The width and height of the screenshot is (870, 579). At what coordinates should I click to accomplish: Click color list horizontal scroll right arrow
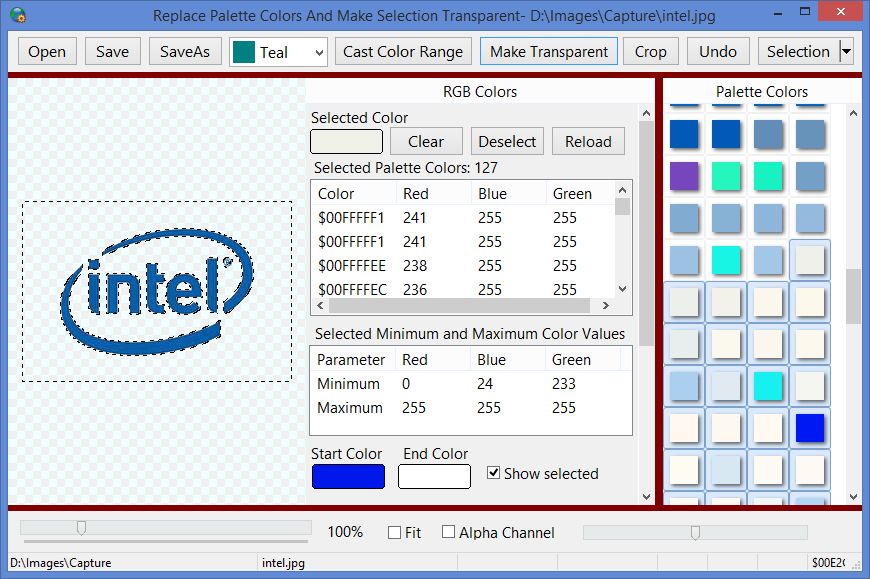(606, 306)
